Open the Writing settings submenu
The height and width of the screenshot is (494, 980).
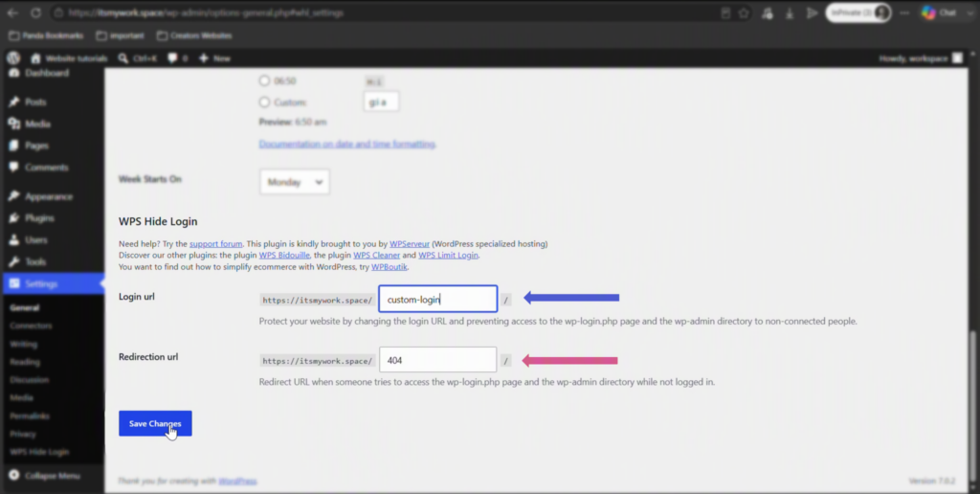point(23,344)
